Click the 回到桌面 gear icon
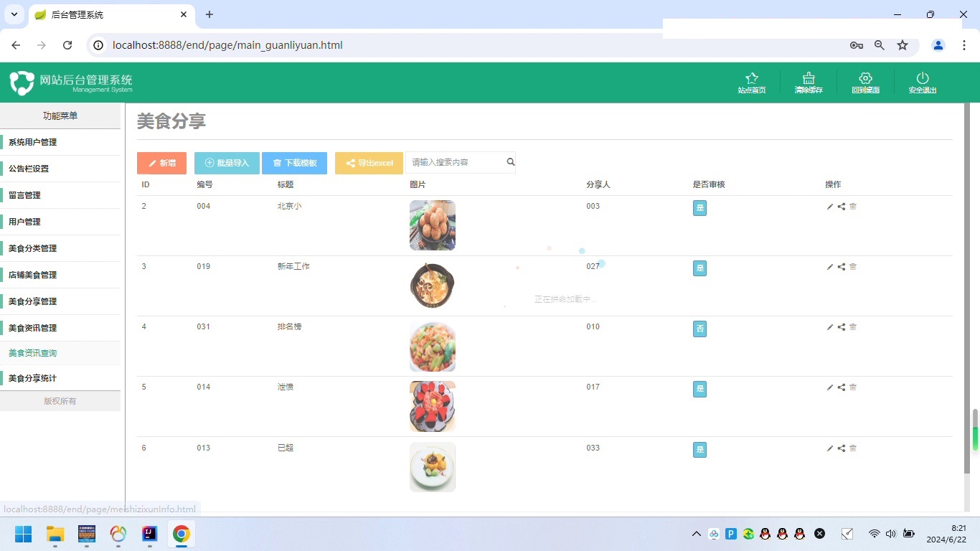 [x=865, y=78]
